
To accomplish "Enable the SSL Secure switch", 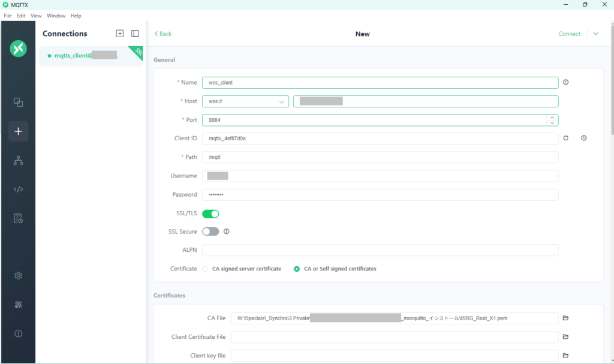I will tap(210, 231).
